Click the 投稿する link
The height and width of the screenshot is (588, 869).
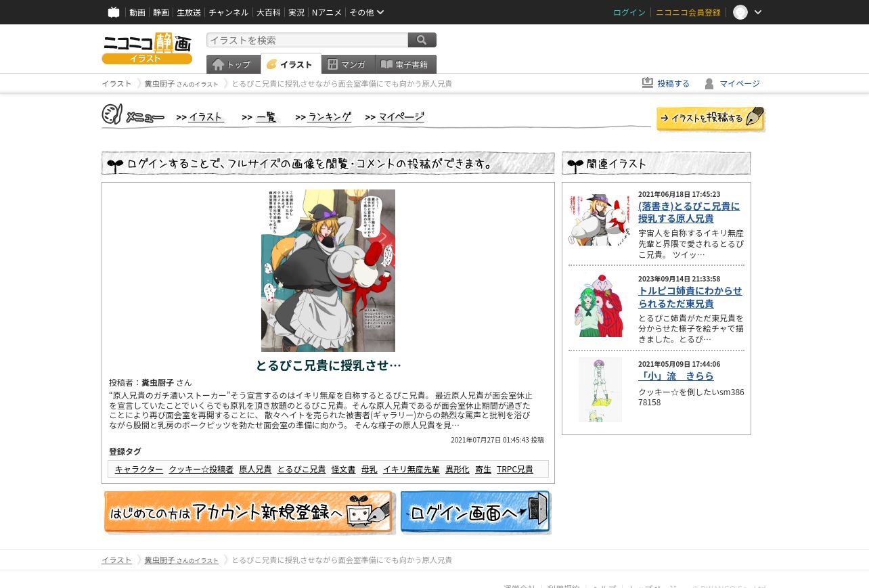tap(673, 83)
